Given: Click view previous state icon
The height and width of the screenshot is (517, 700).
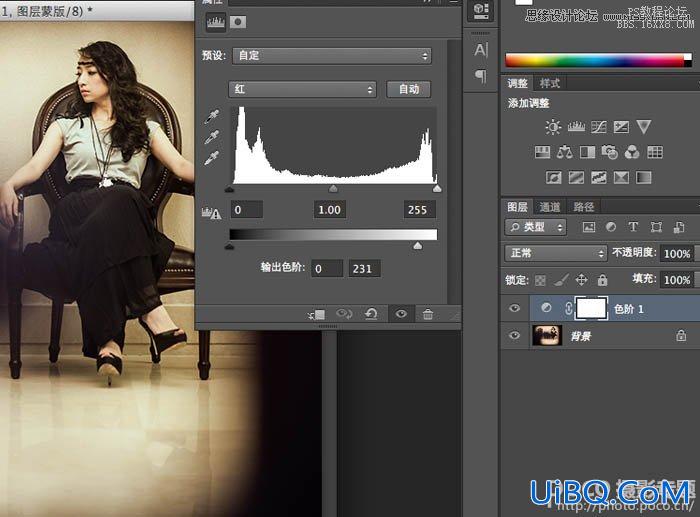Looking at the screenshot, I should [344, 314].
